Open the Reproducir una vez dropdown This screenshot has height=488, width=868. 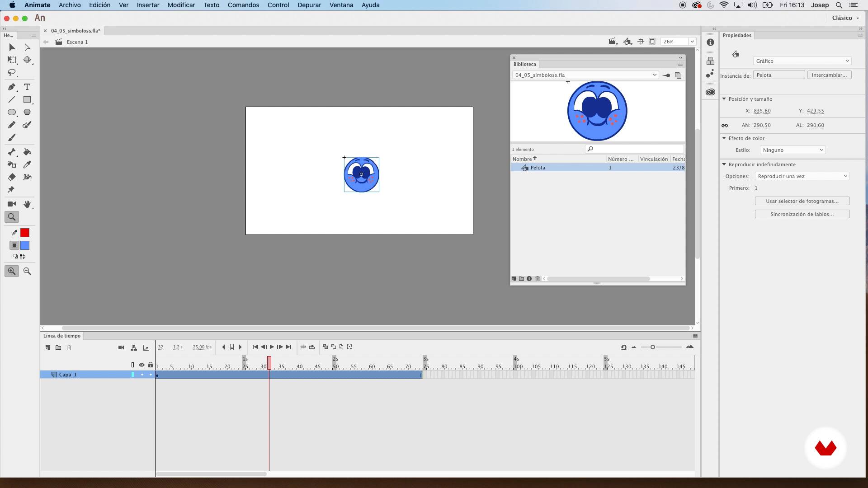pyautogui.click(x=802, y=176)
